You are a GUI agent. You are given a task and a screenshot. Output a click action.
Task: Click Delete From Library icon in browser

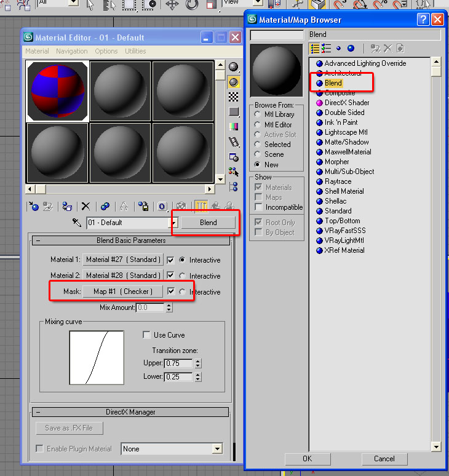click(387, 48)
